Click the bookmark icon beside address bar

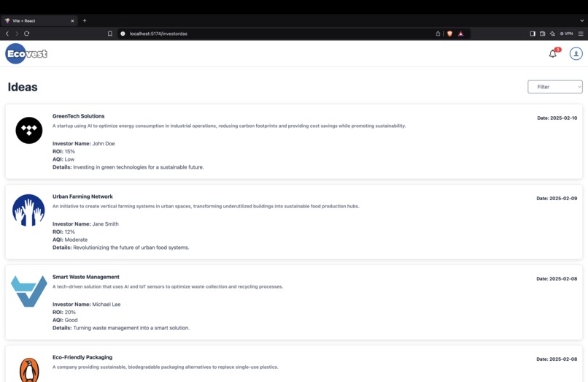tap(110, 34)
